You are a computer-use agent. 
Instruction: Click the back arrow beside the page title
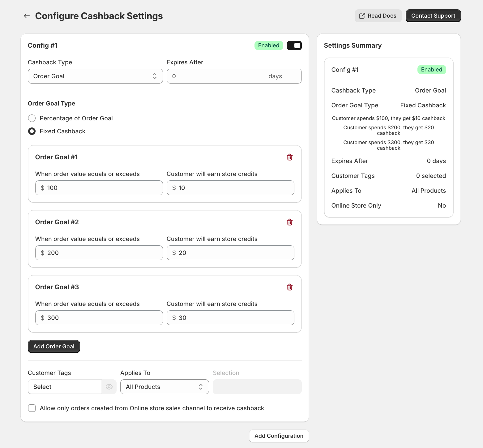pyautogui.click(x=27, y=16)
